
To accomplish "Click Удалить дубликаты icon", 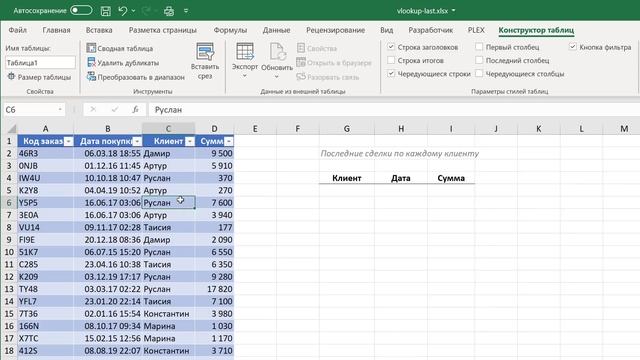I will point(91,62).
